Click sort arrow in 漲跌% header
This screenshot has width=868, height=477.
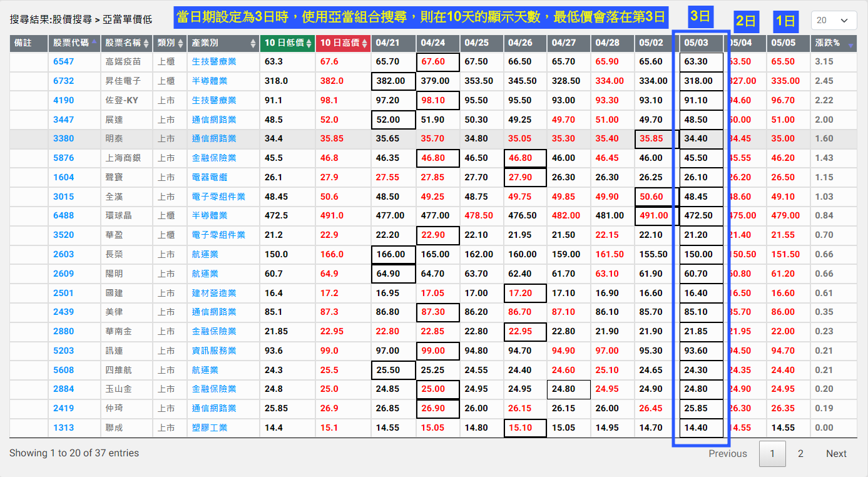(850, 44)
